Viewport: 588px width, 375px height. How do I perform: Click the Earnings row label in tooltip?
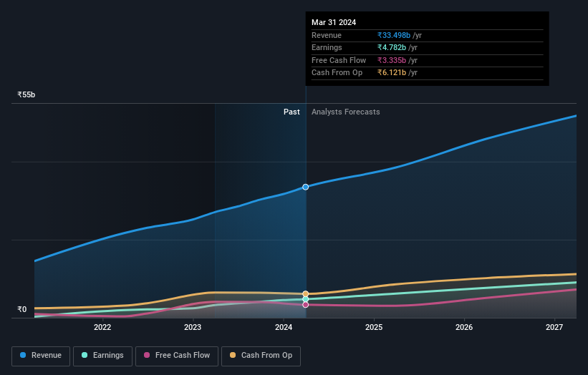(327, 47)
